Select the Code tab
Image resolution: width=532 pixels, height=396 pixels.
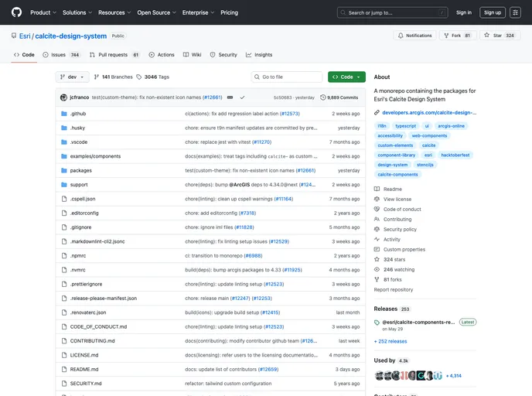[x=24, y=55]
